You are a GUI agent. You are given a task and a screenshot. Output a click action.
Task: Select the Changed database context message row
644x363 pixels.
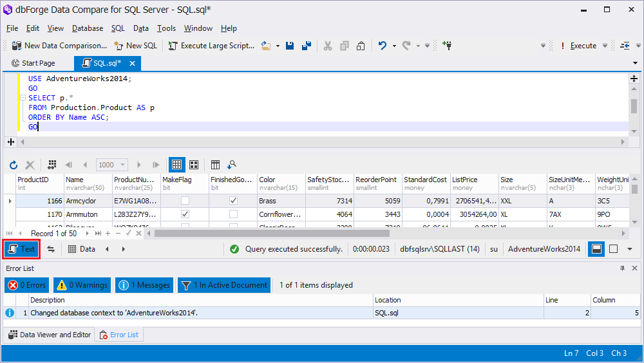[x=321, y=313]
